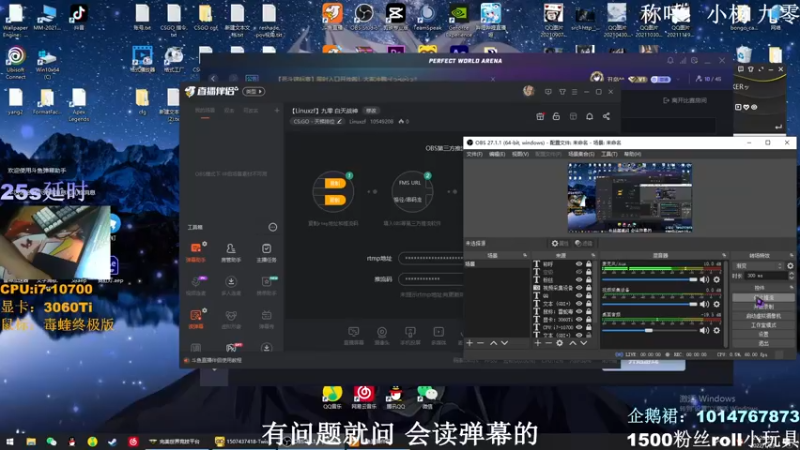Toggle lock on 视频采集设备 source
The image size is (800, 450).
pyautogui.click(x=588, y=288)
